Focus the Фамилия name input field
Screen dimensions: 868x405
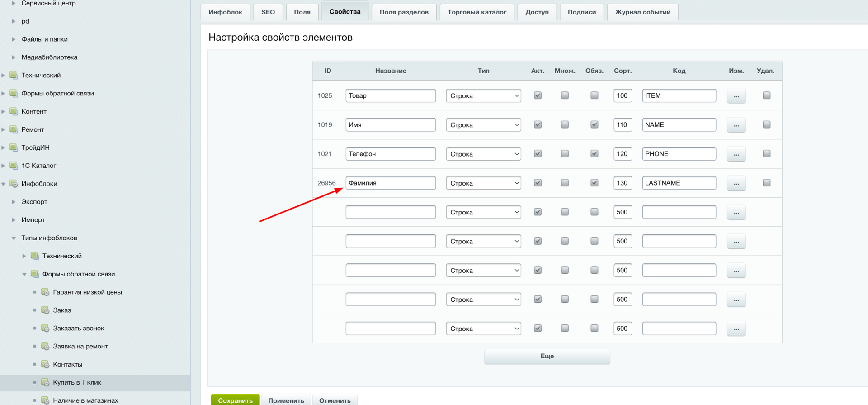pyautogui.click(x=391, y=183)
